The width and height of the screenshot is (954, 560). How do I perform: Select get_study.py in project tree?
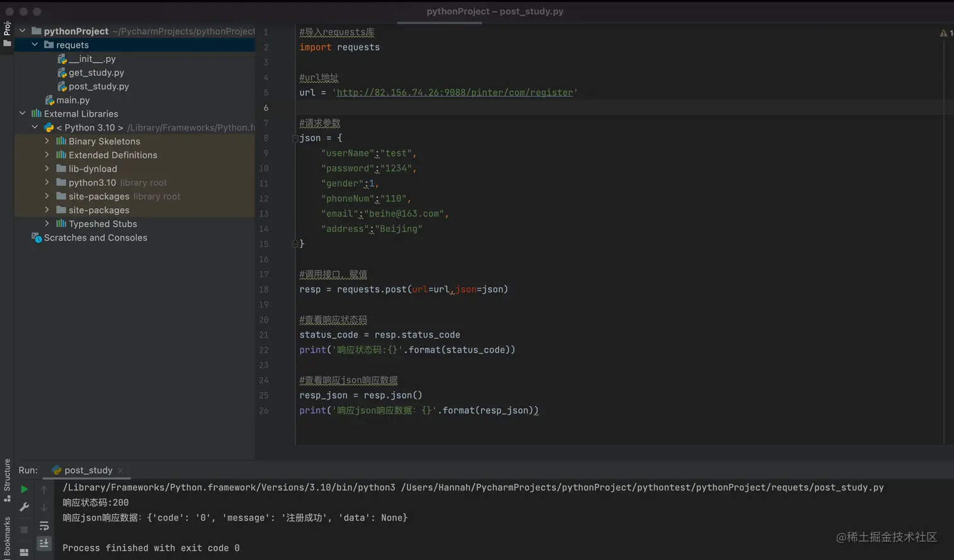[x=97, y=73]
